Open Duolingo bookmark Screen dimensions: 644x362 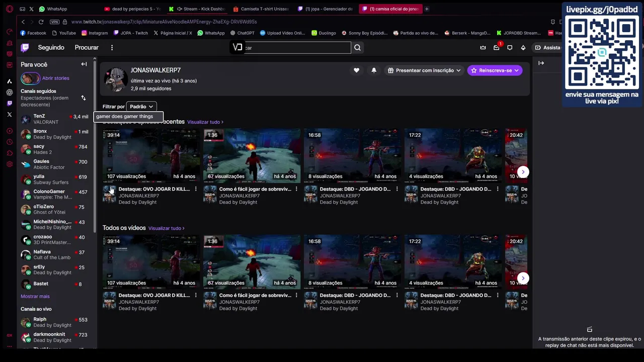point(324,33)
